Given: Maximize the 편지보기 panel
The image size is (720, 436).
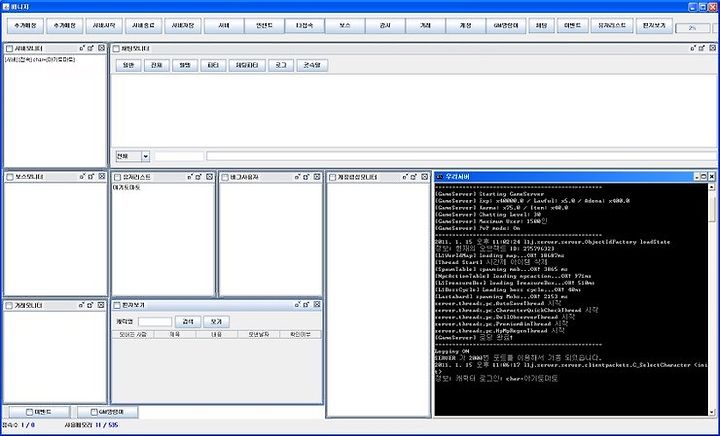Looking at the screenshot, I should point(306,305).
